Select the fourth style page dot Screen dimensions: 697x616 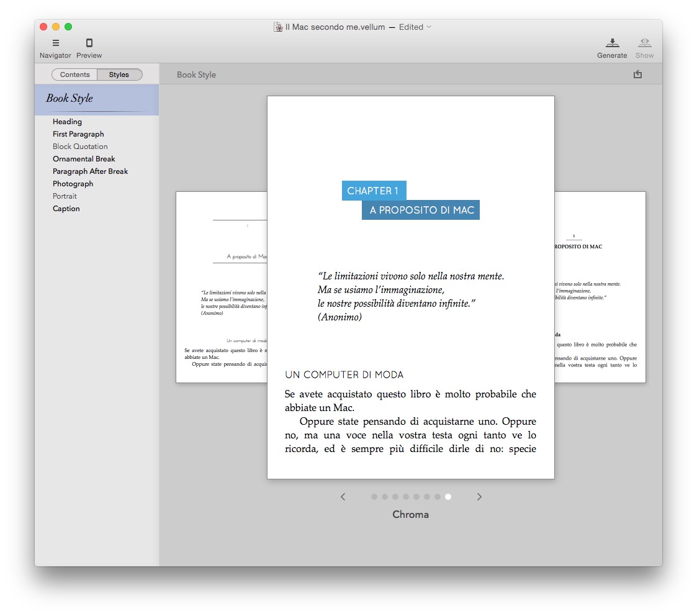point(406,497)
